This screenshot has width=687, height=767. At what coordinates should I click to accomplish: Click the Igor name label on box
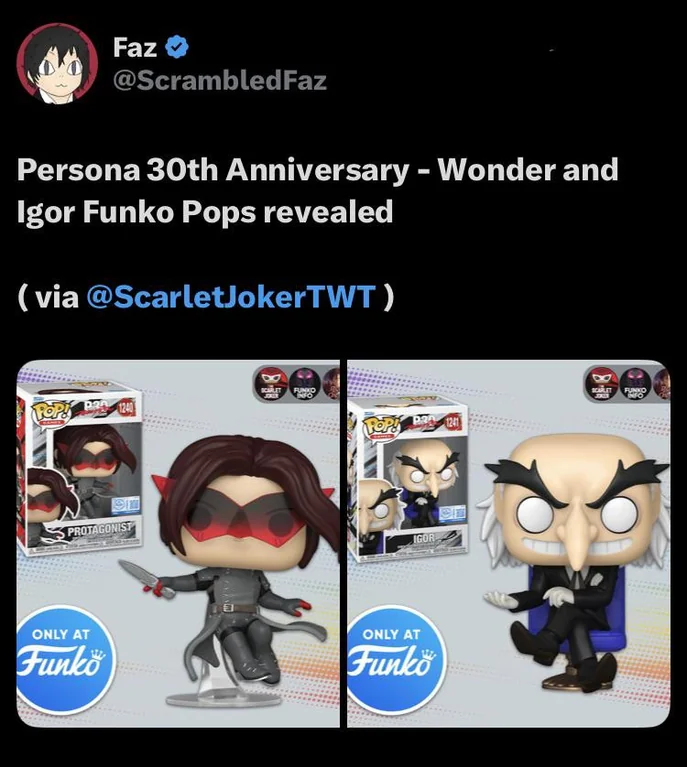[x=424, y=540]
